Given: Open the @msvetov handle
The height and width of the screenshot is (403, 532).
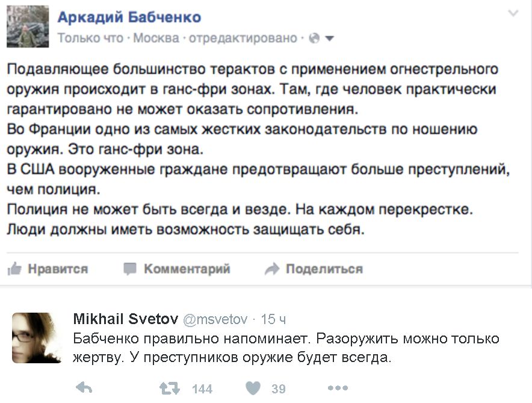Looking at the screenshot, I should 215,319.
